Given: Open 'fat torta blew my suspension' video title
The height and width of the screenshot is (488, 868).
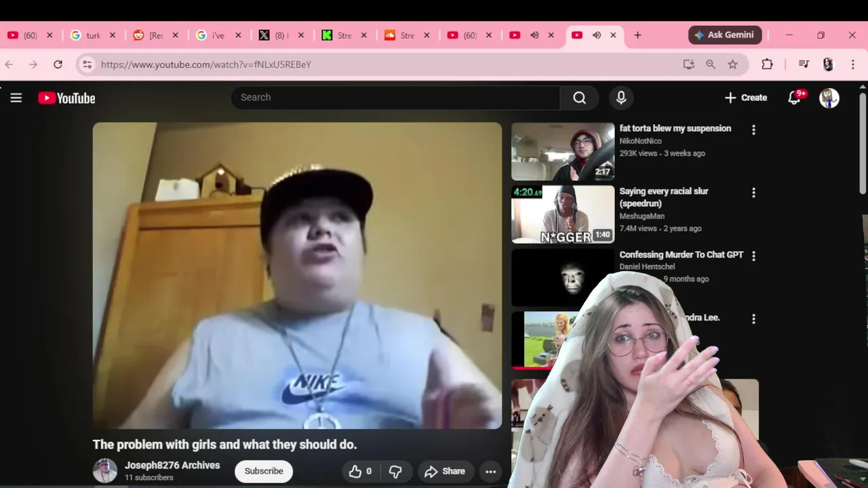Looking at the screenshot, I should tap(675, 128).
